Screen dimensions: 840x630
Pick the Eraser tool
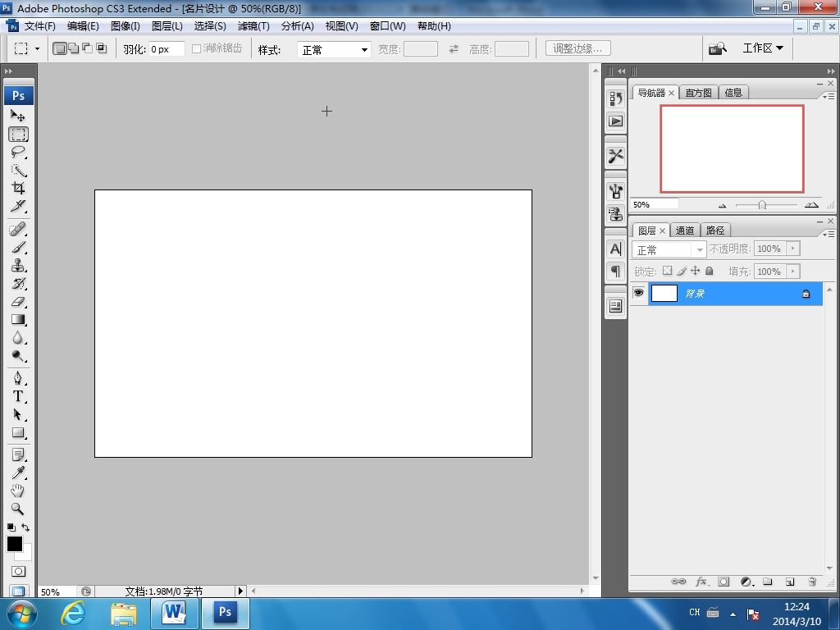(x=18, y=302)
